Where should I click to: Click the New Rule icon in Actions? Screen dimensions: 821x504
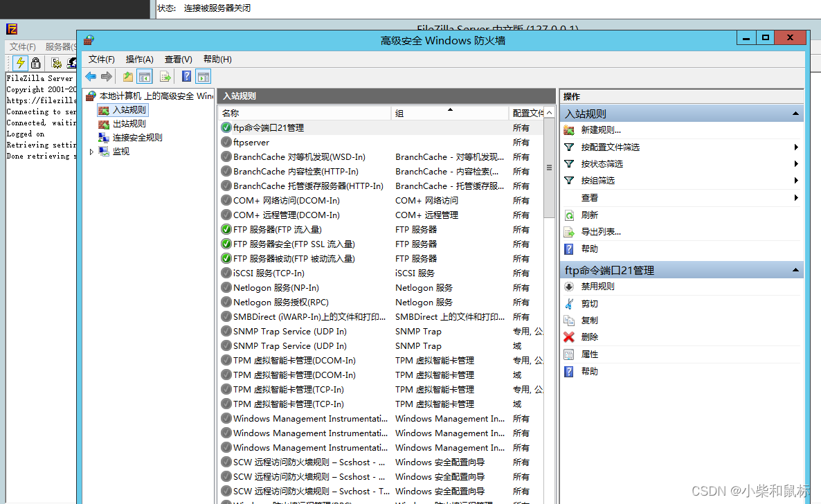(x=569, y=130)
